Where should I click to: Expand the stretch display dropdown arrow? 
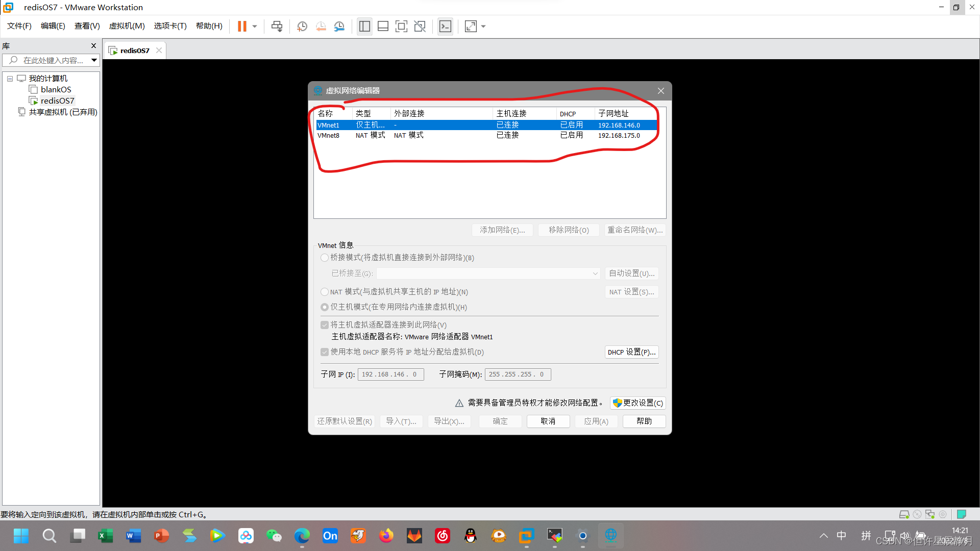pos(483,26)
